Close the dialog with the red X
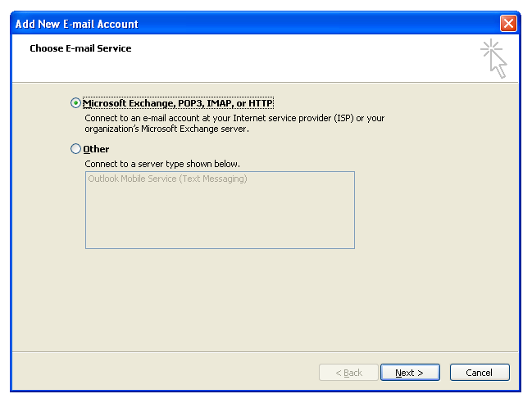The image size is (532, 403). pos(509,24)
